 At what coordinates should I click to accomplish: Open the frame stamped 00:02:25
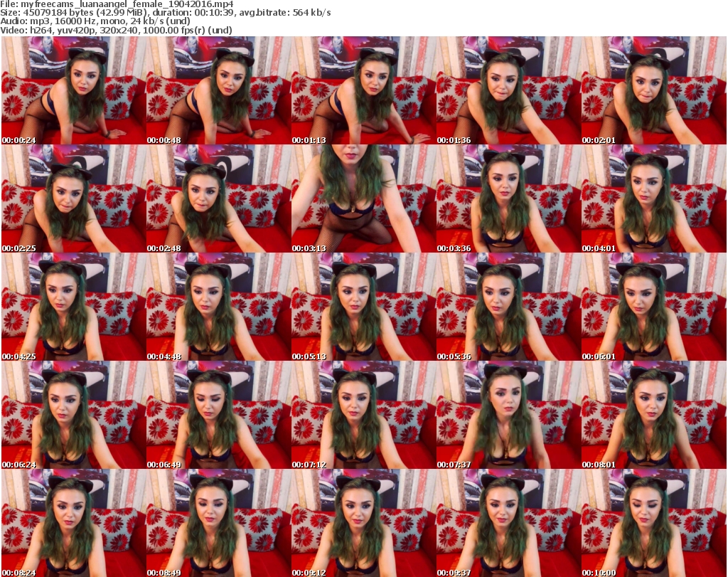(73, 198)
